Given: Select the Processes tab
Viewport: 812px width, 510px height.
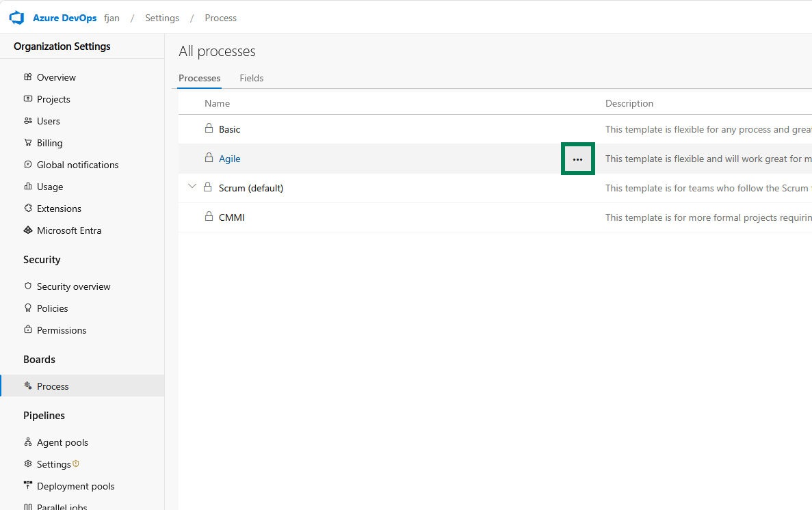Looking at the screenshot, I should (x=199, y=78).
